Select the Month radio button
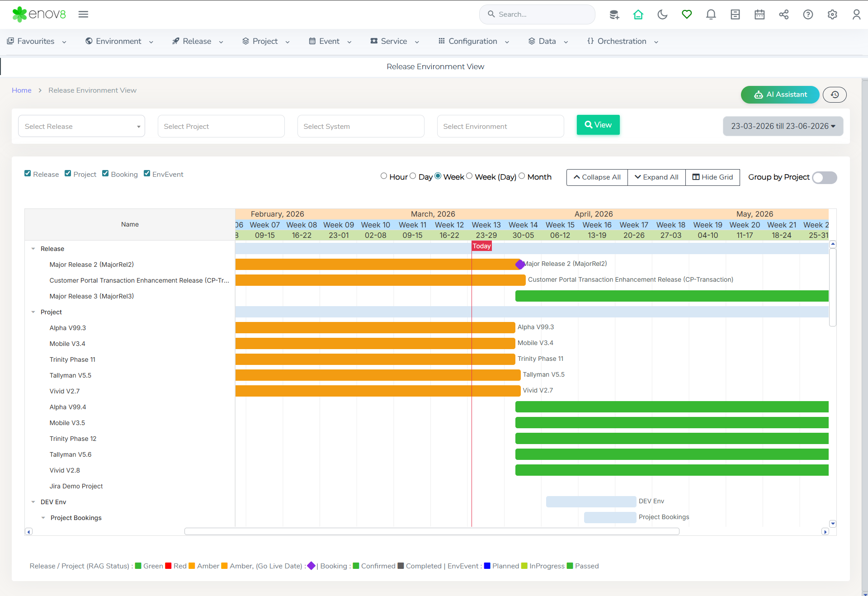Screen dimensions: 868x596 pyautogui.click(x=522, y=176)
